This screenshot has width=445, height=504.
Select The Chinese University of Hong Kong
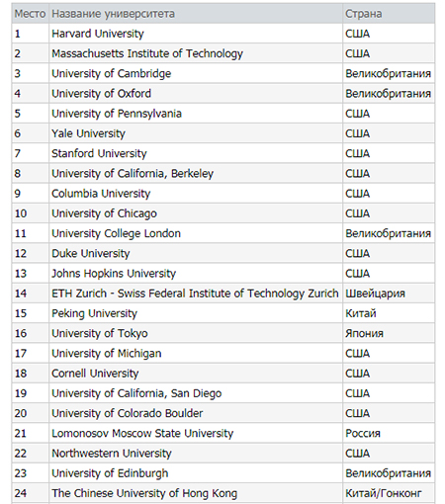tap(144, 493)
